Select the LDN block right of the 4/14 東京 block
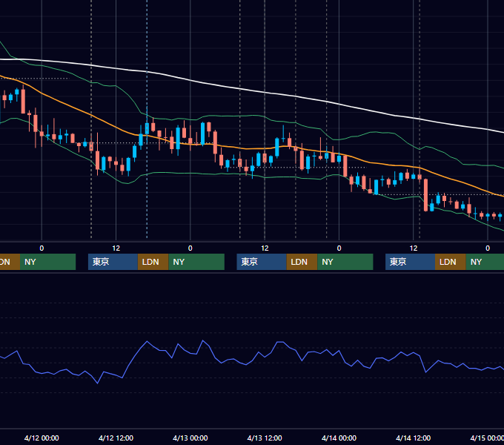Viewport: 504px width, 445px height. (451, 262)
